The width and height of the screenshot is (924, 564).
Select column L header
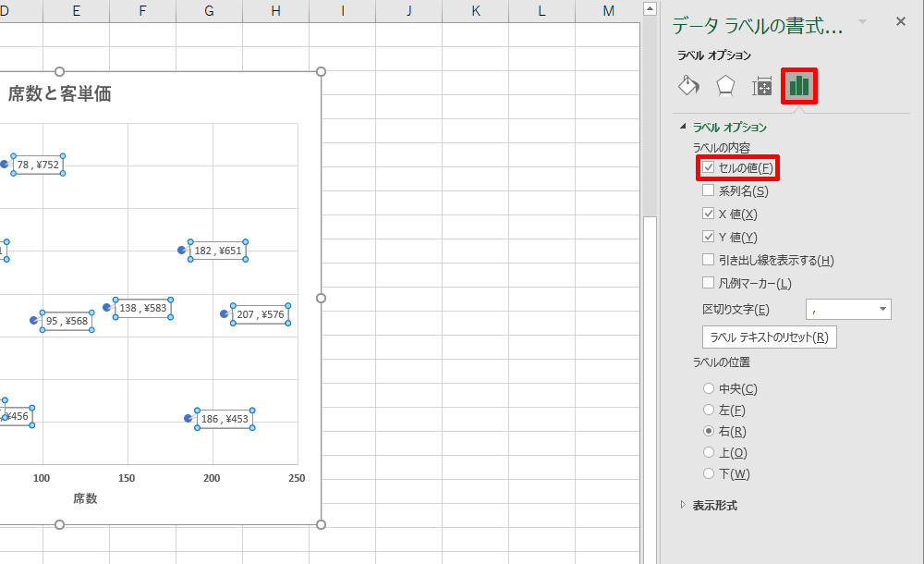542,10
